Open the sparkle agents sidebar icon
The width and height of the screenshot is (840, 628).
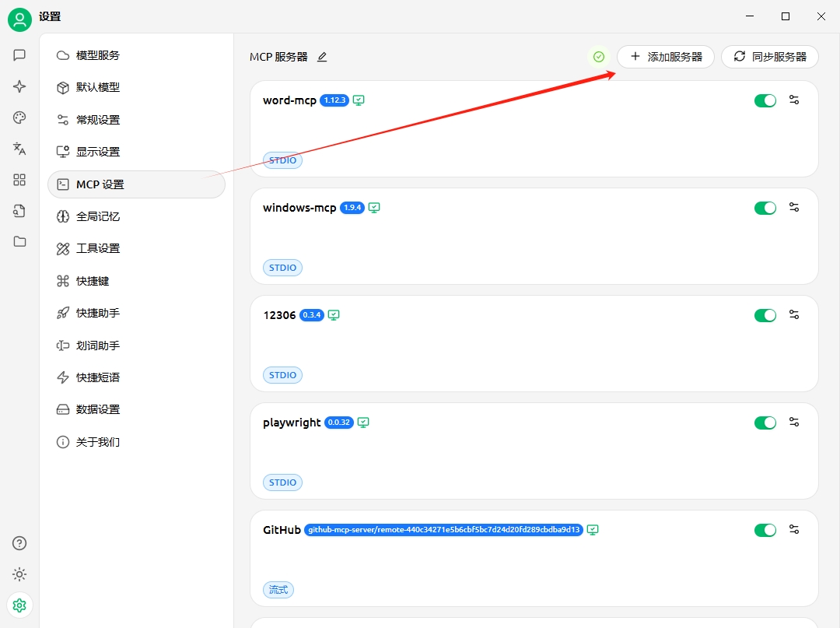click(19, 86)
